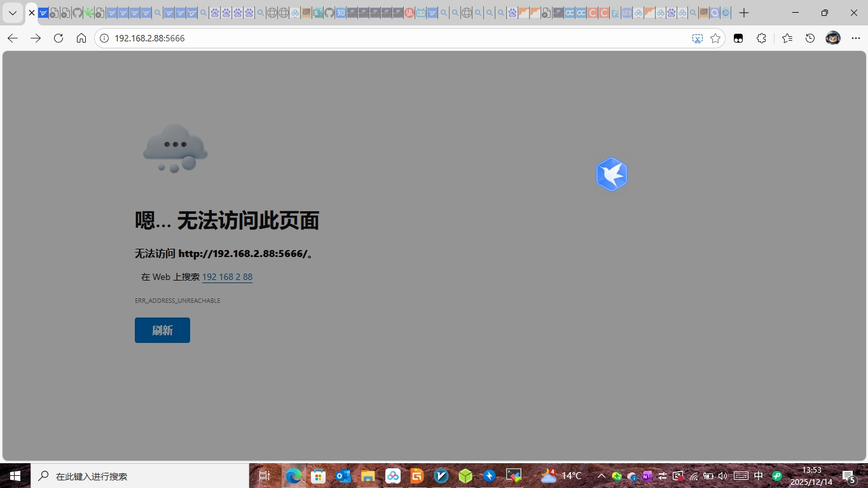868x488 pixels.
Task: Open the browser extensions menu
Action: (761, 38)
